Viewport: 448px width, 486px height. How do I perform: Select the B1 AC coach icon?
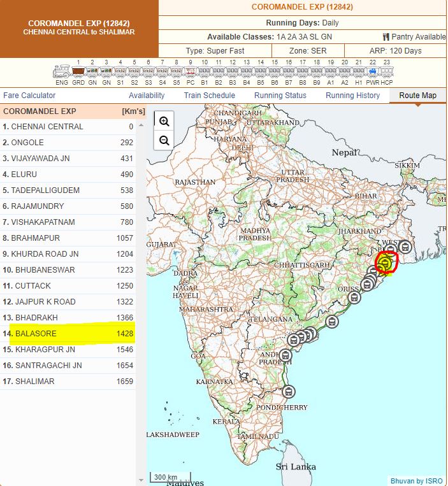(x=205, y=71)
